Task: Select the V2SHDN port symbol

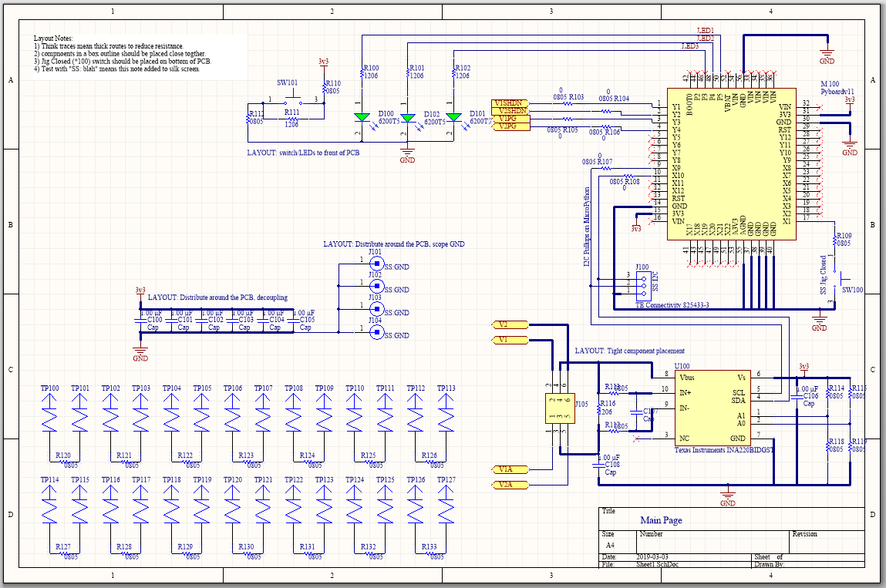Action: (x=510, y=111)
